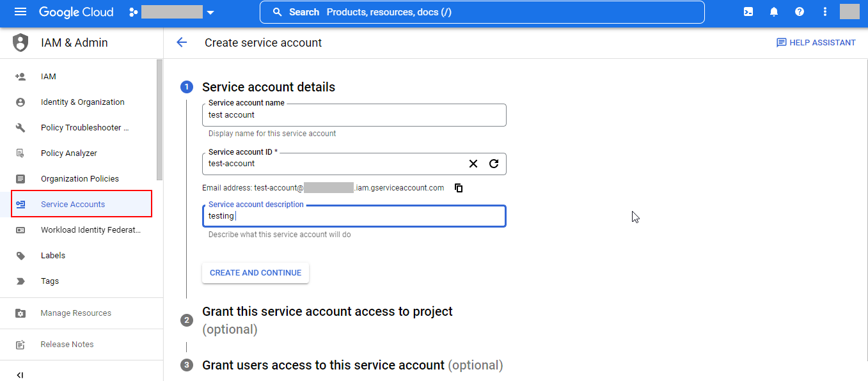Go back using the arrow icon

[x=182, y=43]
